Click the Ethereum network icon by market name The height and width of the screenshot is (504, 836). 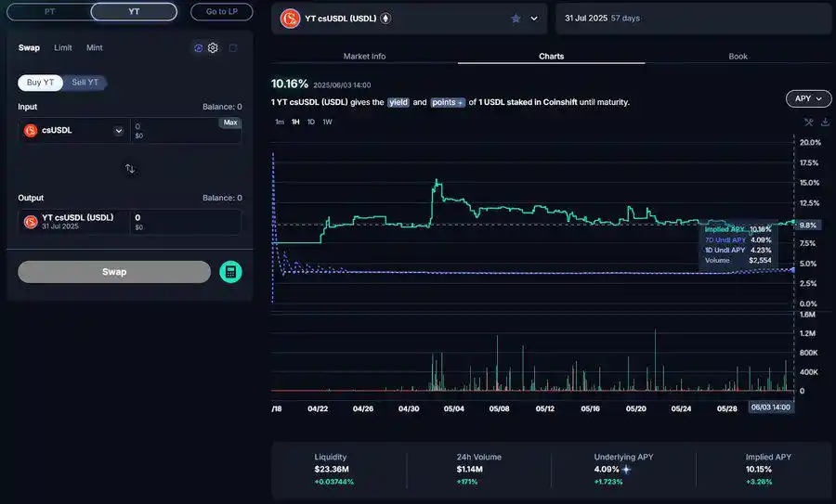(x=385, y=19)
